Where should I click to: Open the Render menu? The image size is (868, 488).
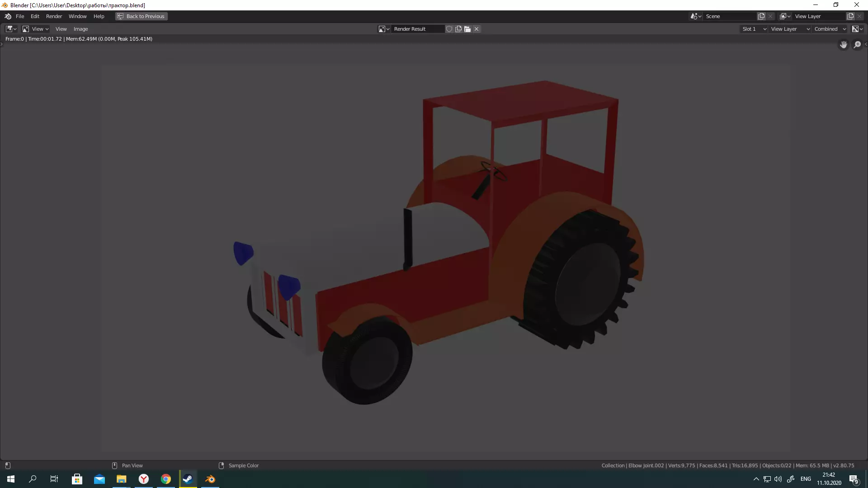pos(54,16)
